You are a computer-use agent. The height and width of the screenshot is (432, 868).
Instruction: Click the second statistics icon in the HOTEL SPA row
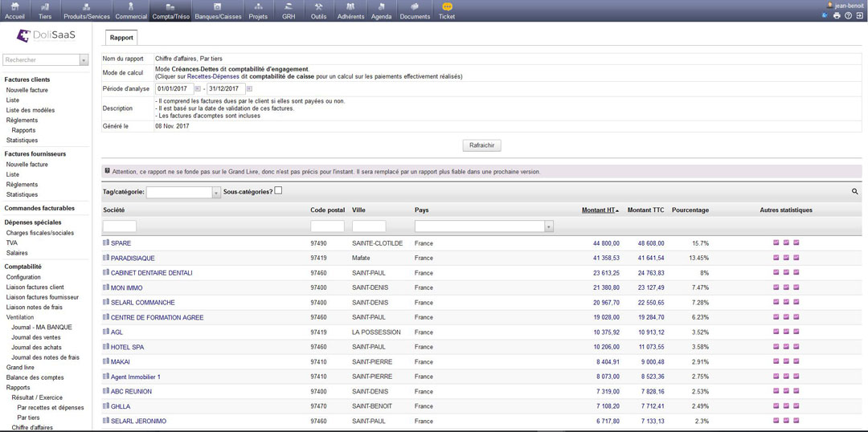786,347
